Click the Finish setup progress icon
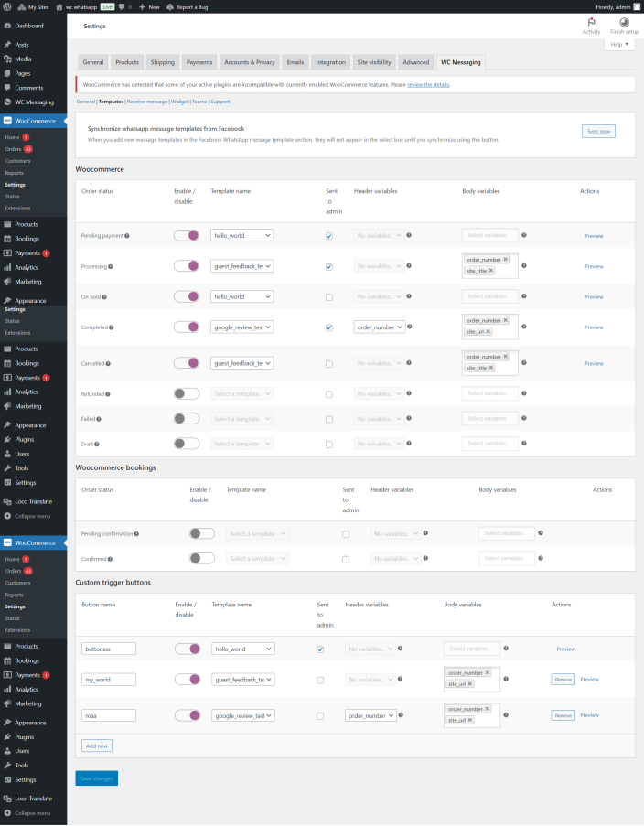The image size is (644, 826). [x=624, y=22]
